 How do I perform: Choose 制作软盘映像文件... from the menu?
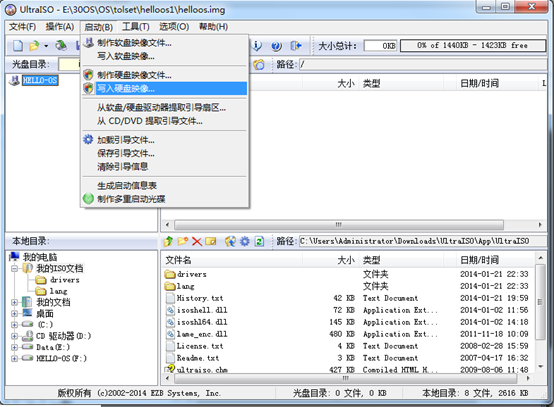click(x=165, y=43)
